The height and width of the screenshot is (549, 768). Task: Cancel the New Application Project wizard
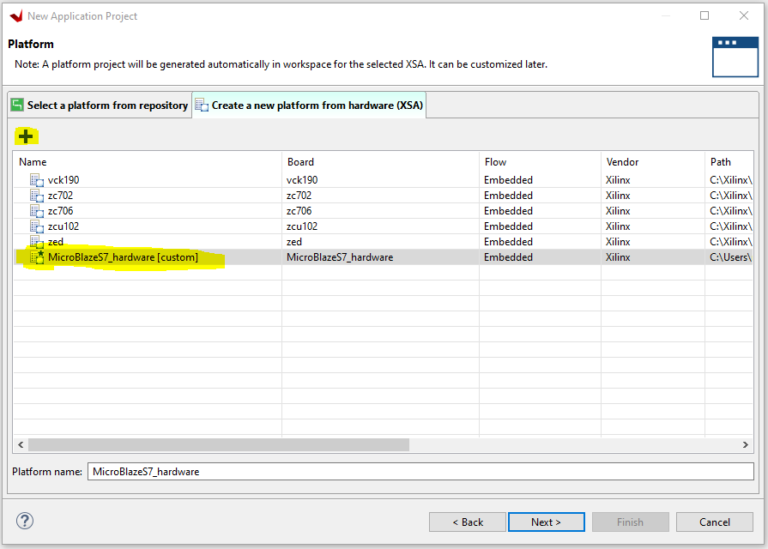coord(715,522)
